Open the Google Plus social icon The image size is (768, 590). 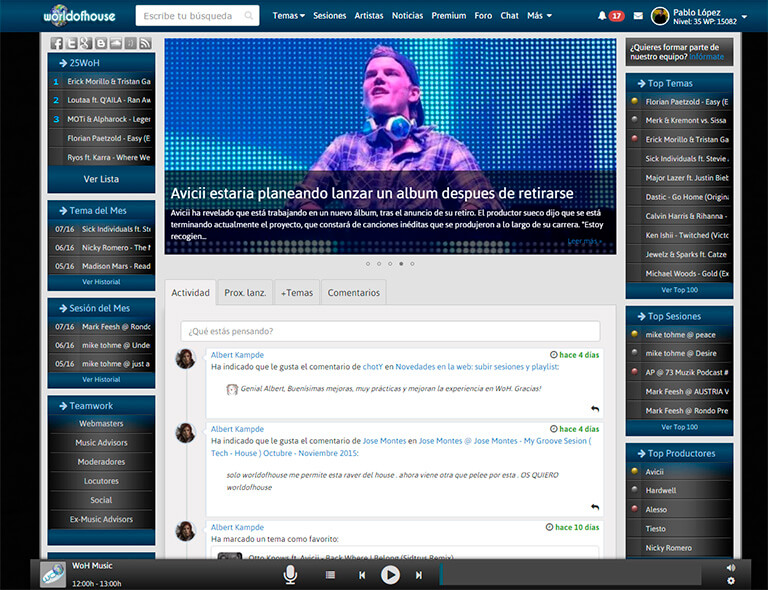pyautogui.click(x=86, y=43)
